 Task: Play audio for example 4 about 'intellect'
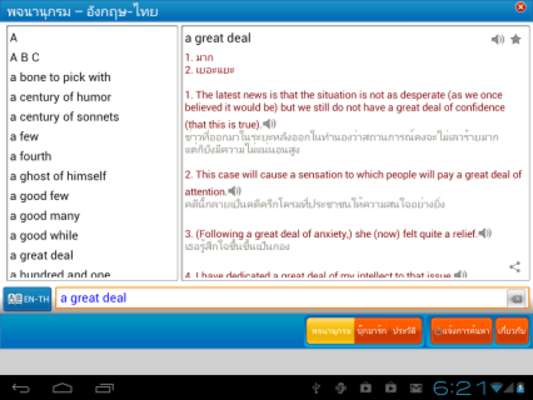tap(460, 275)
